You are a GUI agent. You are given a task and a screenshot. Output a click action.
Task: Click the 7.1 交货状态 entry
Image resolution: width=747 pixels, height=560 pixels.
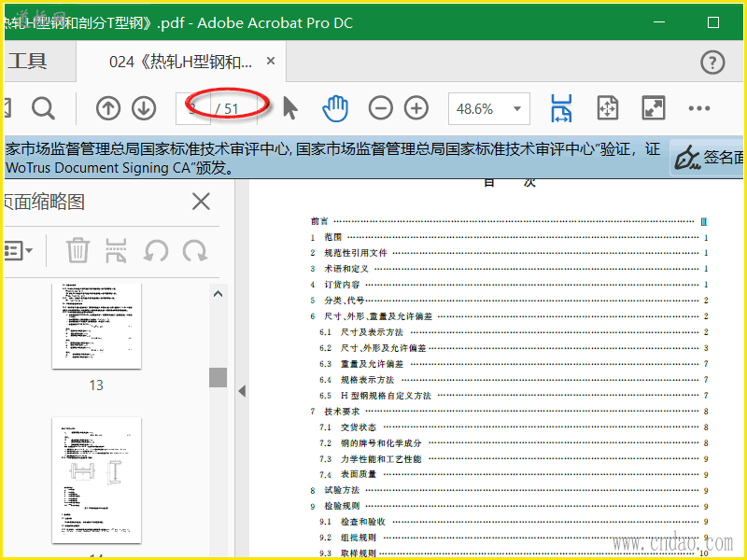tap(514, 427)
